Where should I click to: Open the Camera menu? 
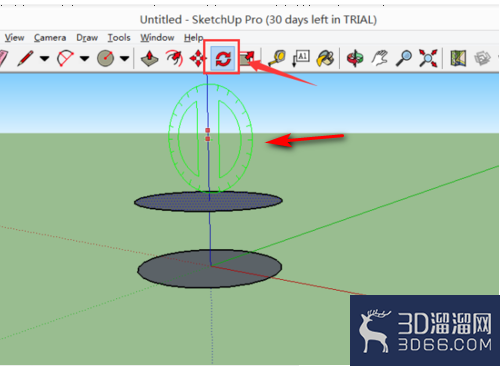[50, 38]
